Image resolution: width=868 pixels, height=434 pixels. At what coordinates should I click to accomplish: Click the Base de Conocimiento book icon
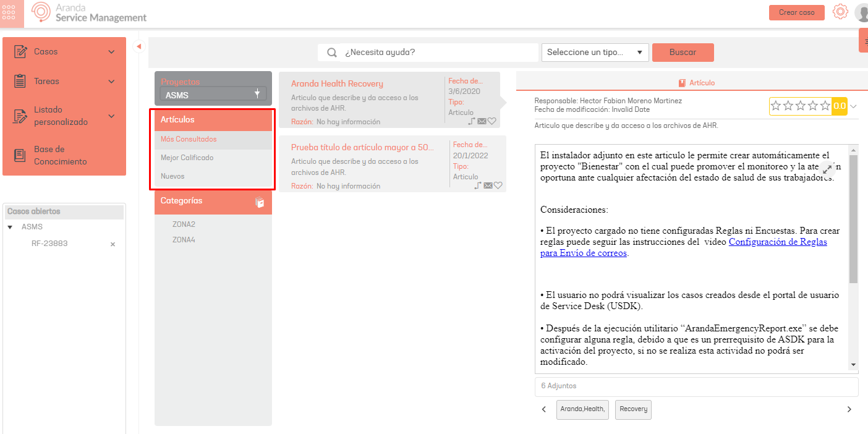20,155
